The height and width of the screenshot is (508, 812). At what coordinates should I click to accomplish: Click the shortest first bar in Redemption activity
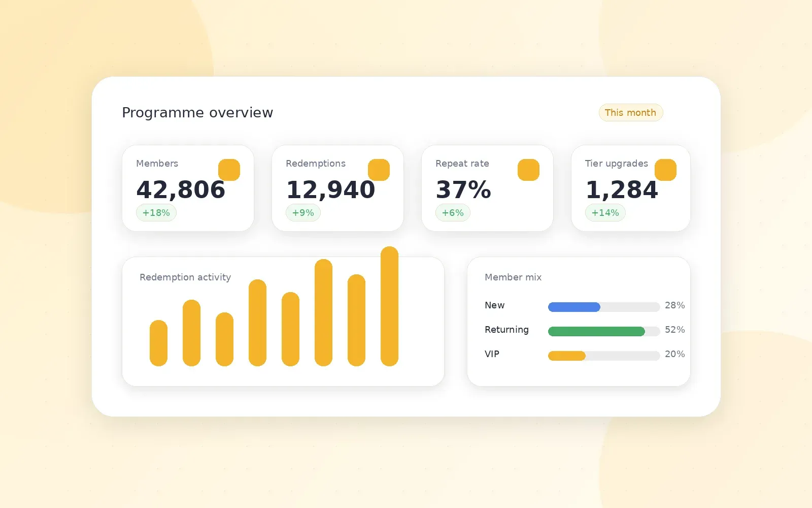(x=158, y=343)
